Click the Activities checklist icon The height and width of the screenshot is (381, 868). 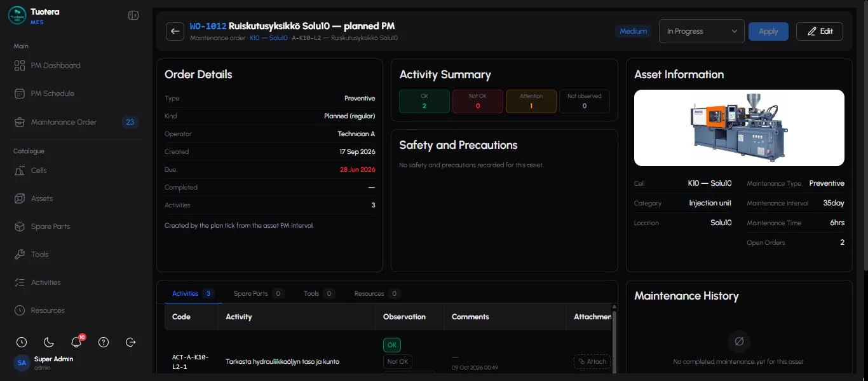coord(19,282)
